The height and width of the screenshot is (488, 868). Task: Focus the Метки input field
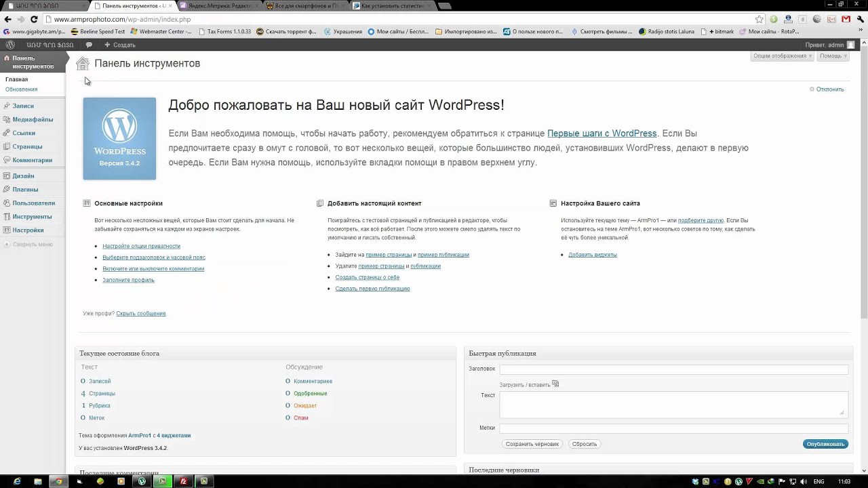673,428
